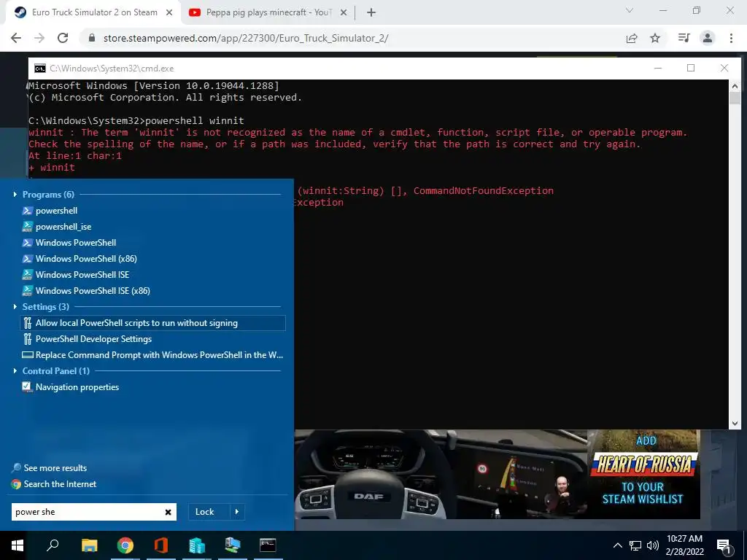Go forward in Chrome
The height and width of the screenshot is (560, 747).
click(x=39, y=38)
